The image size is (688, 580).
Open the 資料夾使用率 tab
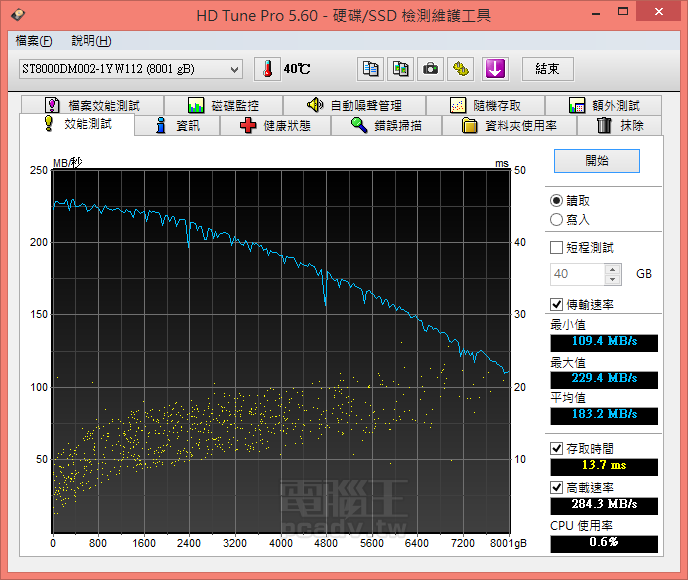tap(509, 125)
